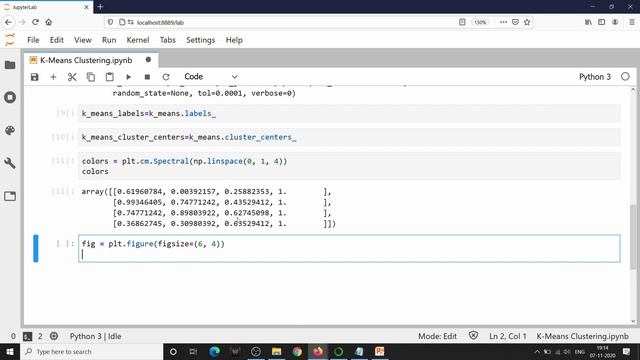
Task: Open the Firefox hamburger menu
Action: click(x=631, y=22)
